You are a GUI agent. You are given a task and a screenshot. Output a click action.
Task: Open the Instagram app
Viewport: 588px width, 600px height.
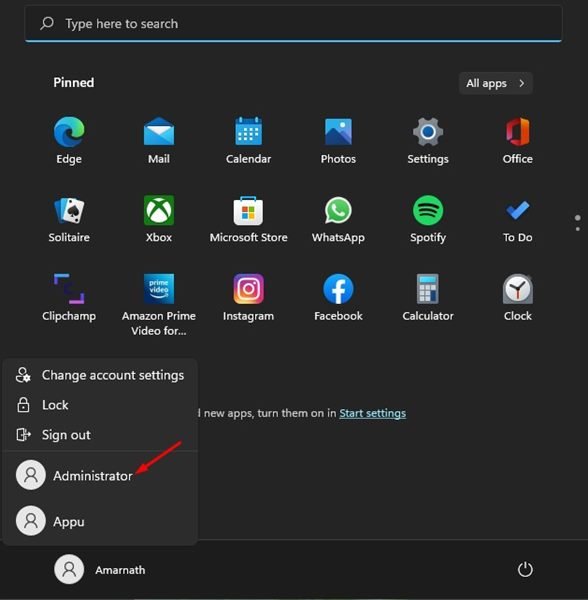click(248, 298)
